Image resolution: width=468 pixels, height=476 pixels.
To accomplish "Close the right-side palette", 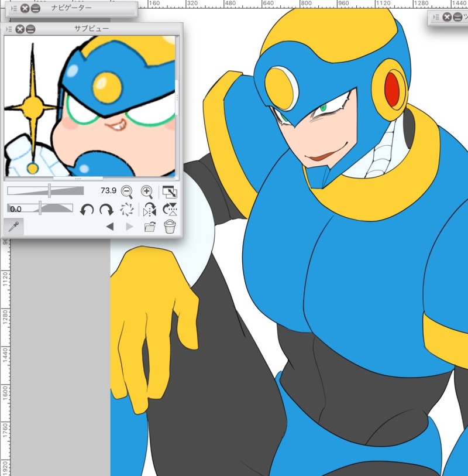I will click(447, 17).
